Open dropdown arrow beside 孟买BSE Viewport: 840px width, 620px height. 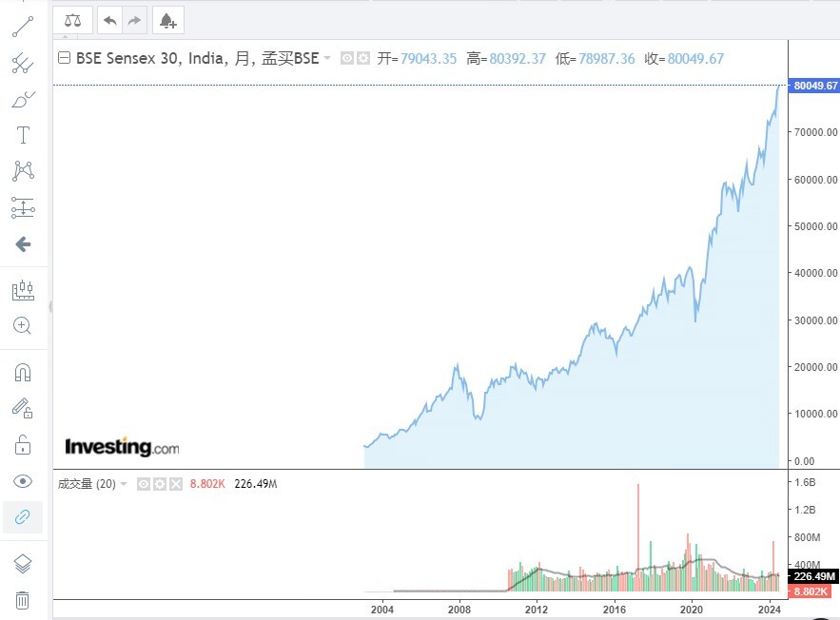pyautogui.click(x=327, y=58)
